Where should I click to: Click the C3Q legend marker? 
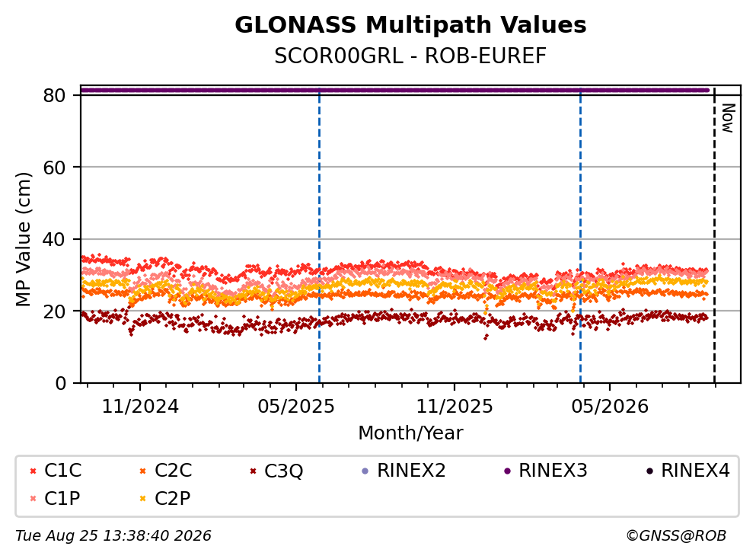253,471
